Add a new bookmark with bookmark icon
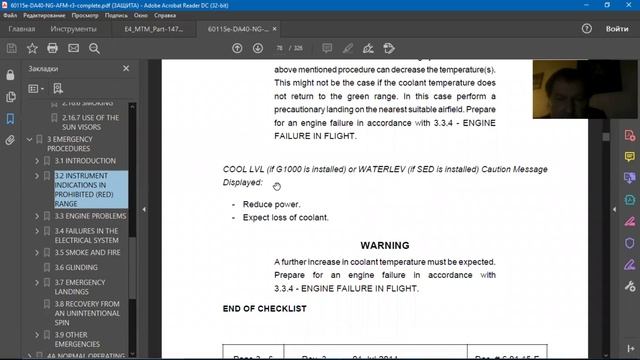The width and height of the screenshot is (640, 360). (58, 89)
